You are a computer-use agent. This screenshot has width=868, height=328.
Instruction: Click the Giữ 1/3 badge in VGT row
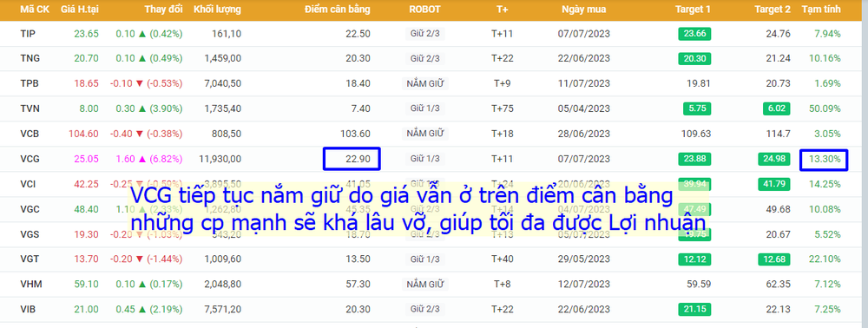click(424, 259)
